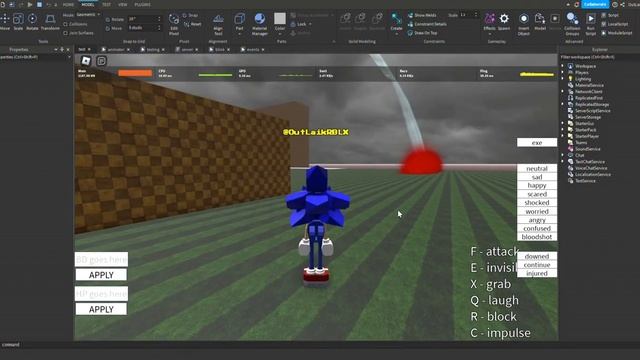Open the chat icon in viewport

[101, 61]
